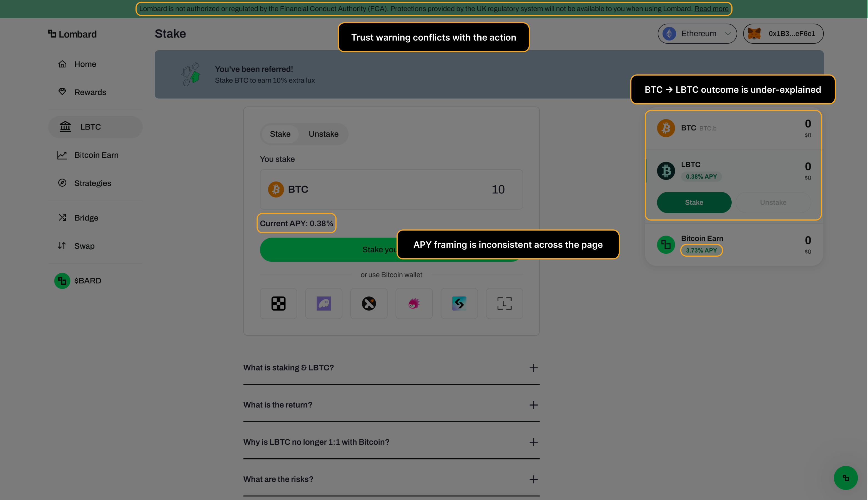Open the Ethereum network dropdown
868x500 pixels.
tap(697, 34)
